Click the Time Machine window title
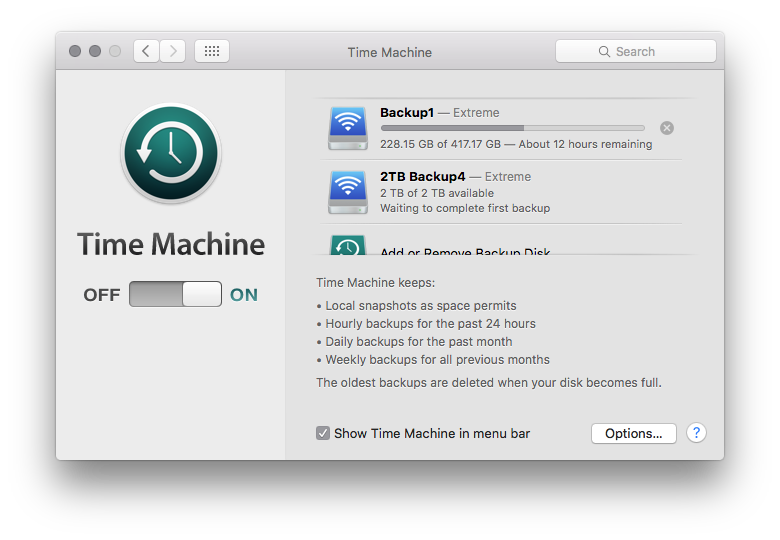Image resolution: width=780 pixels, height=540 pixels. pyautogui.click(x=390, y=52)
